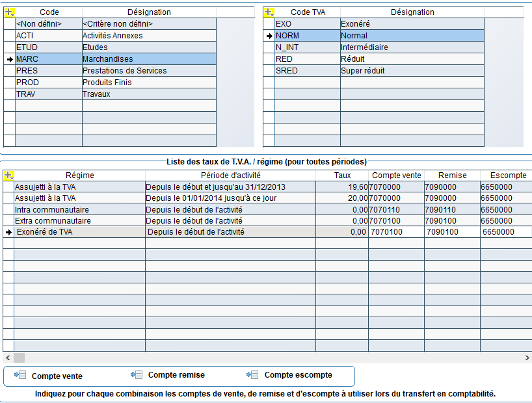
Task: Click the Compte remise button label
Action: pyautogui.click(x=176, y=375)
